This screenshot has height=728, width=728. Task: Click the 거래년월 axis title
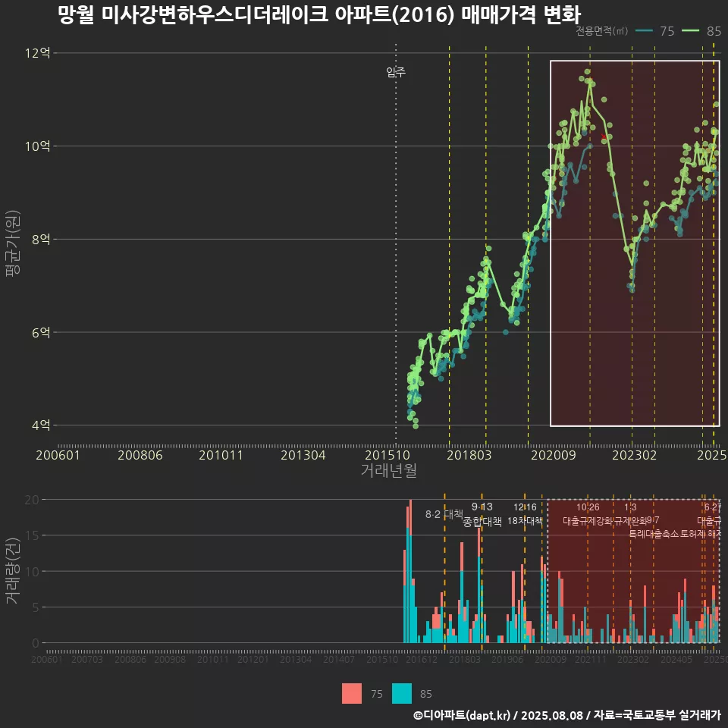[x=388, y=470]
